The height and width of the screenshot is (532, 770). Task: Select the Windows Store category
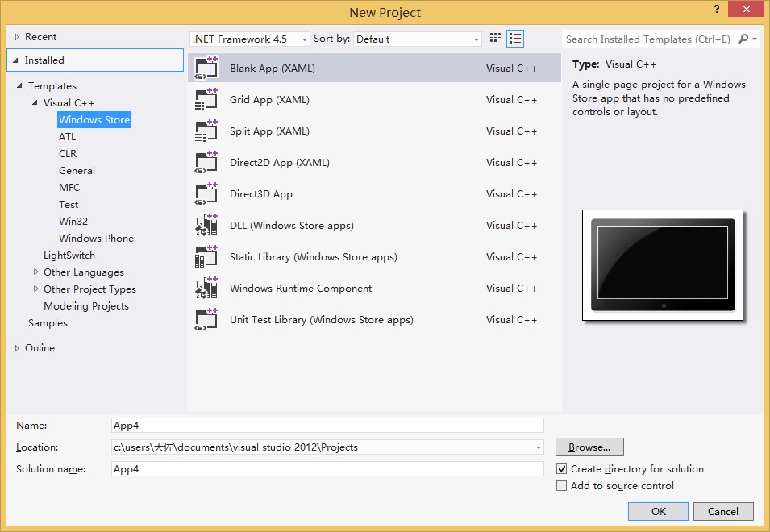click(94, 120)
